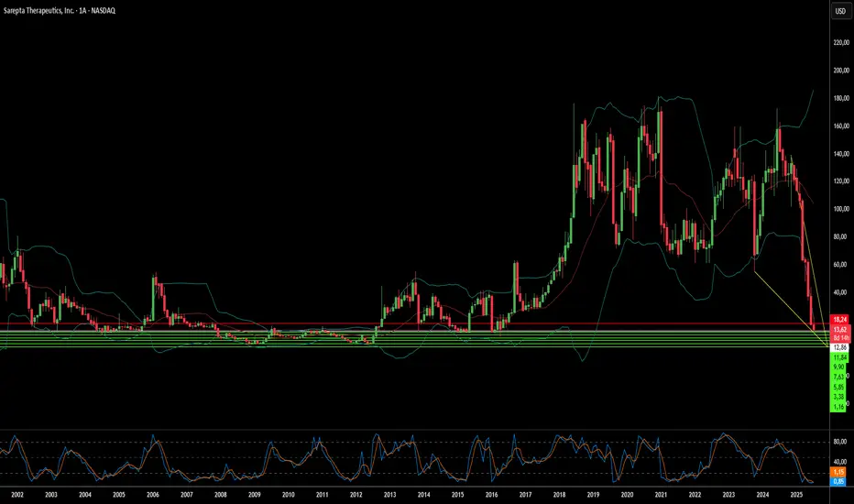Viewport: 854px width, 504px height.
Task: Click the 120,00 price axis label
Action: [x=841, y=181]
